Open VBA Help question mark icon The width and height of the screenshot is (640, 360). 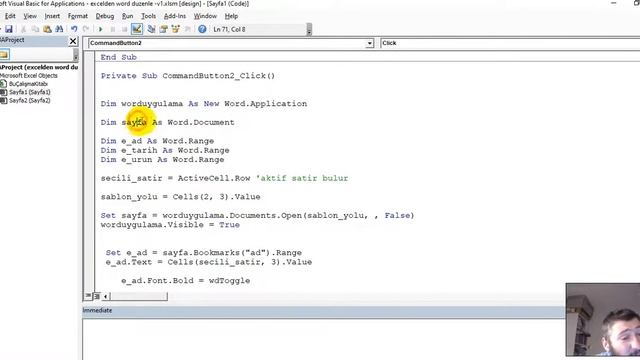[202, 29]
